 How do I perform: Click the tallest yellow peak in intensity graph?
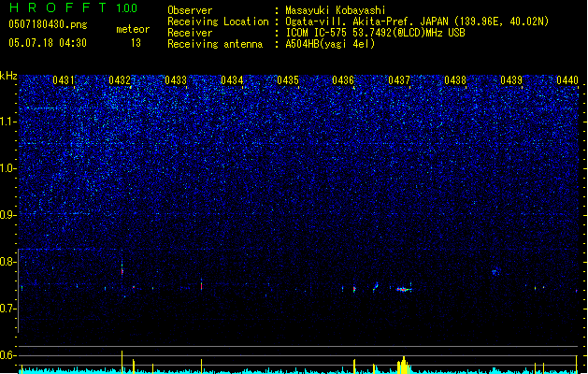click(x=122, y=362)
